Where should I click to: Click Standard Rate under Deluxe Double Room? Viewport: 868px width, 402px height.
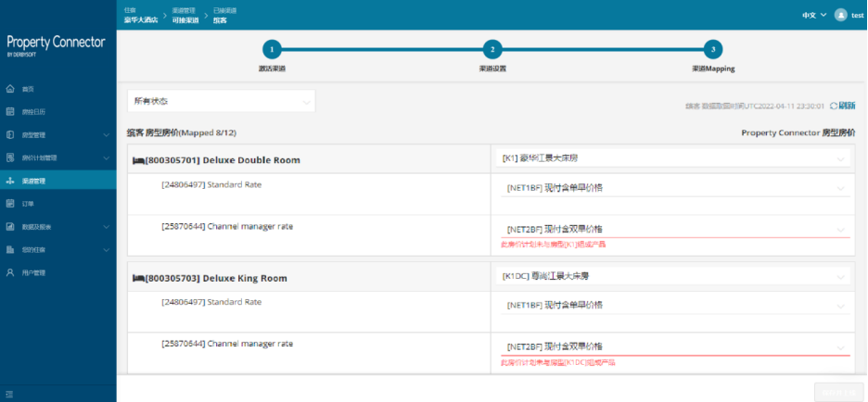click(x=211, y=184)
